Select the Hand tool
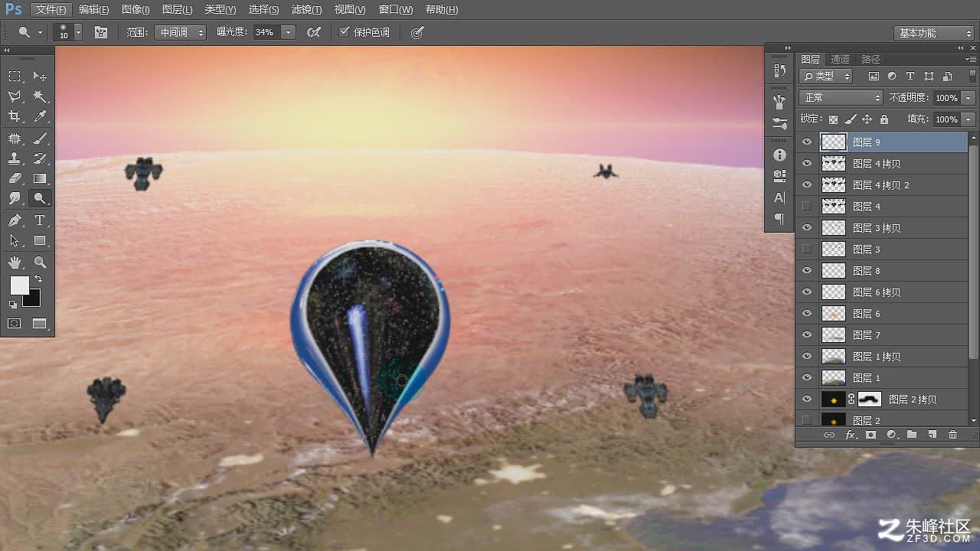Image resolution: width=980 pixels, height=551 pixels. (x=15, y=262)
